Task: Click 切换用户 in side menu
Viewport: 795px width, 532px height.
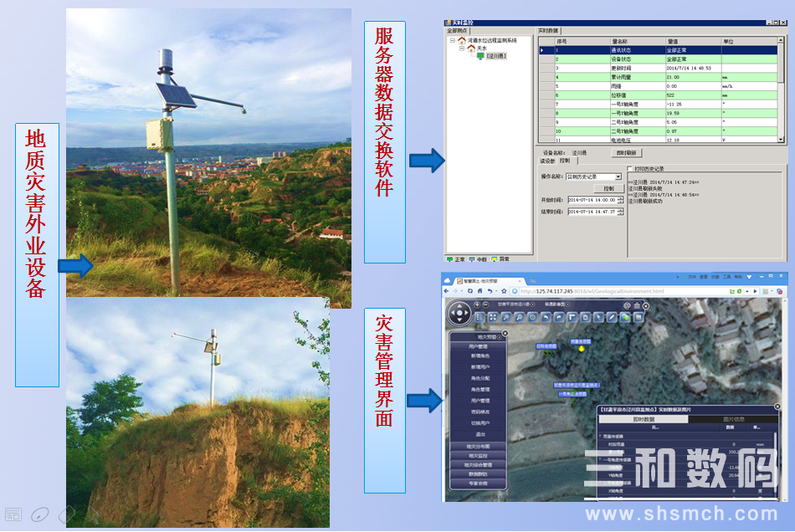Action: point(480,423)
